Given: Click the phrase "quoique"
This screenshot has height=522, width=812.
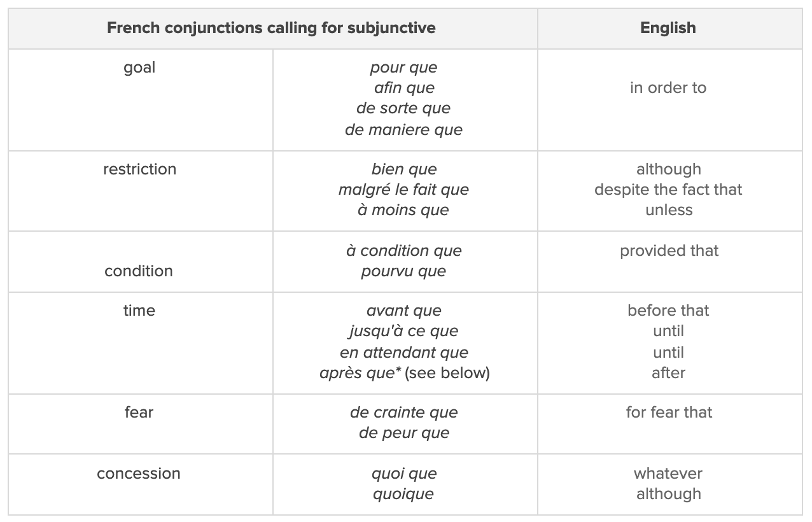Looking at the screenshot, I should (x=403, y=494).
